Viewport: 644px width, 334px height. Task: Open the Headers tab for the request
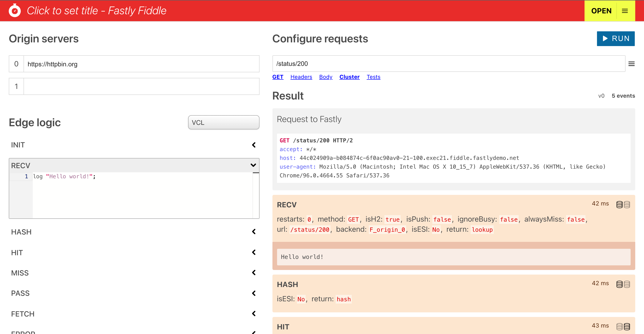coord(301,77)
